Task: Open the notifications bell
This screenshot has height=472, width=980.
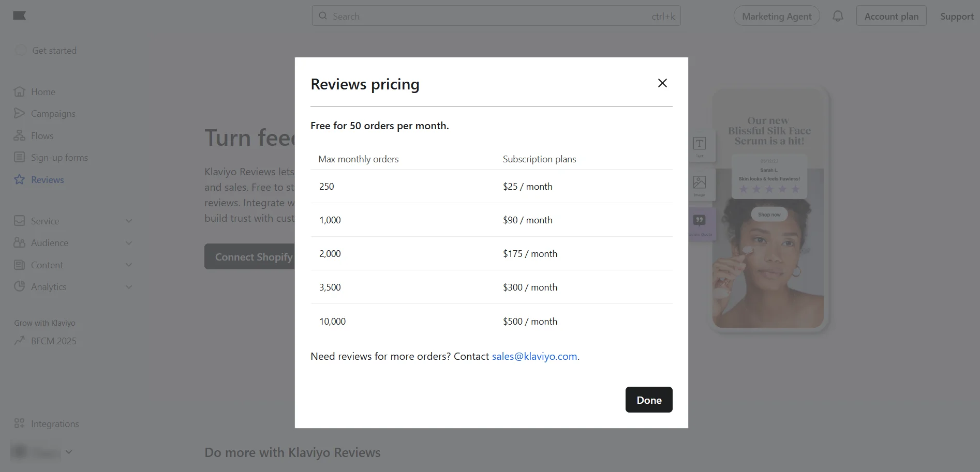Action: 837,16
